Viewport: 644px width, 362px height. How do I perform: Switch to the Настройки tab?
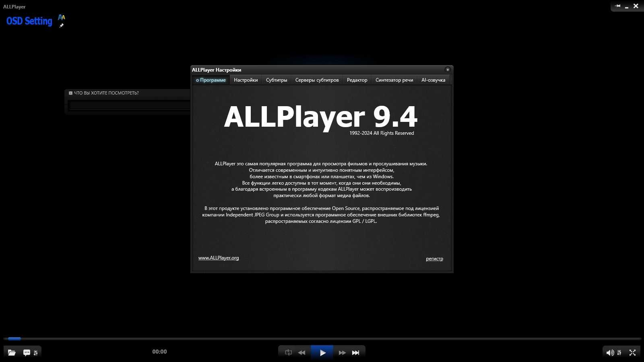coord(246,80)
